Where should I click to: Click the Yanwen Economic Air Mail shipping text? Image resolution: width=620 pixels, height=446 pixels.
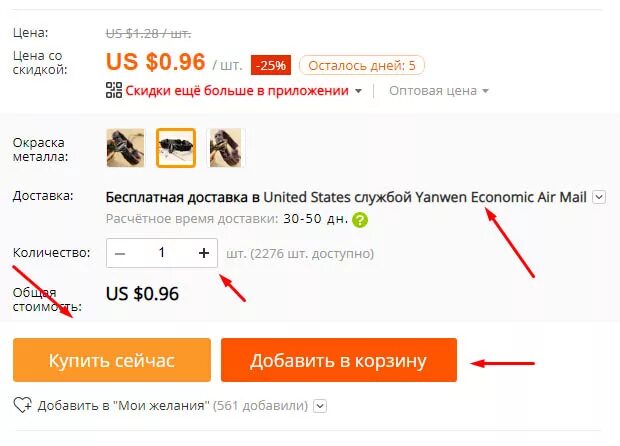pyautogui.click(x=501, y=197)
